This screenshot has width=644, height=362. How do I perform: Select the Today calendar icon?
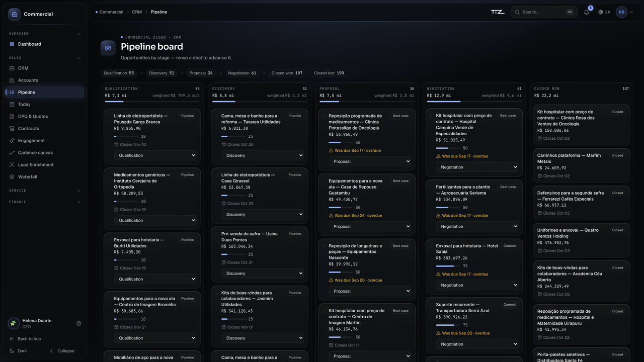pos(12,105)
